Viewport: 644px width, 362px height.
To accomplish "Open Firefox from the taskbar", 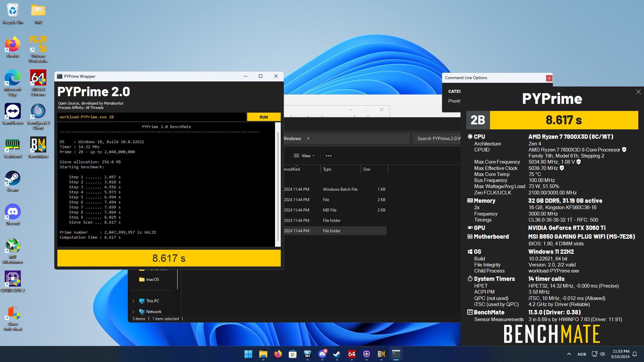I will coord(278,354).
